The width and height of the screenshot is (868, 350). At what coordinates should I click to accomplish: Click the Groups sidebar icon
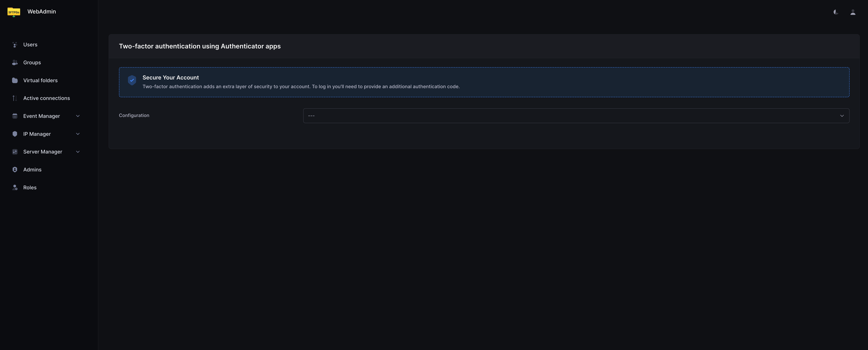[x=15, y=63]
